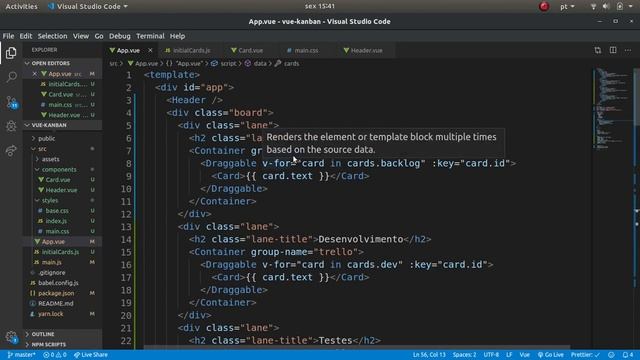Open .gitignore in the file tree
Image resolution: width=640 pixels, height=360 pixels.
point(62,273)
